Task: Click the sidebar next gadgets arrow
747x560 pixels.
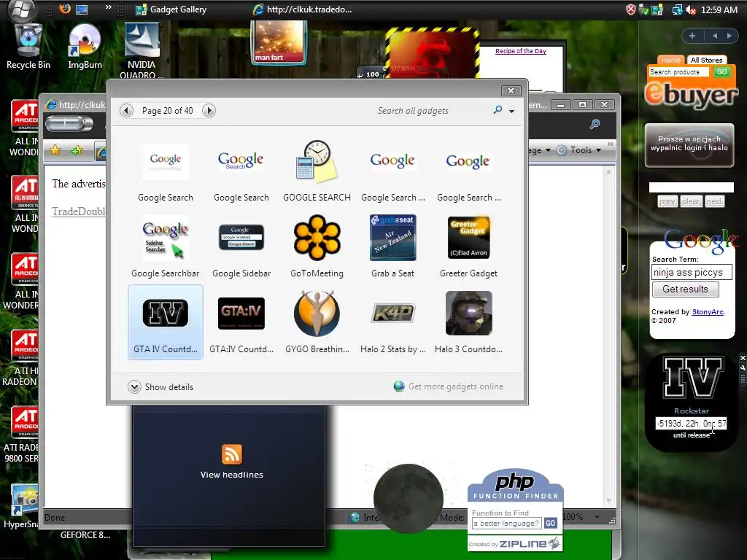Action: (x=729, y=36)
